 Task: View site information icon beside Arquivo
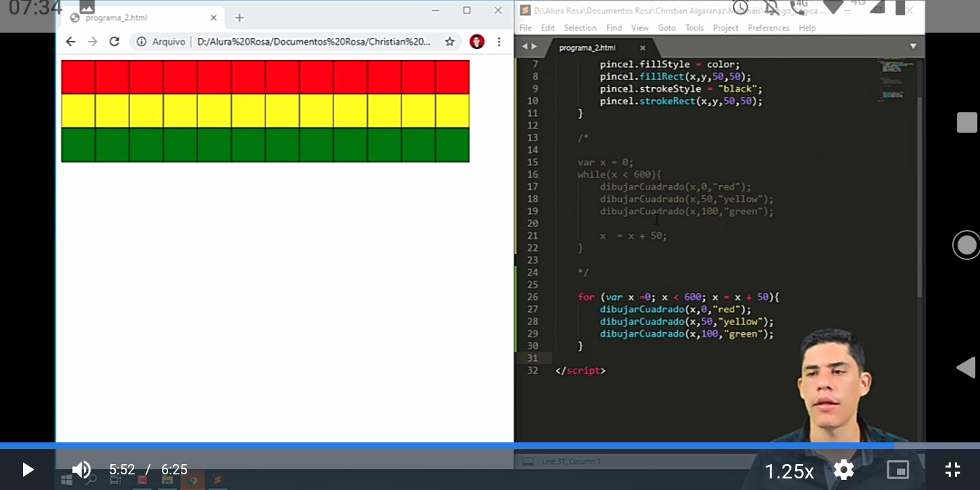point(142,42)
